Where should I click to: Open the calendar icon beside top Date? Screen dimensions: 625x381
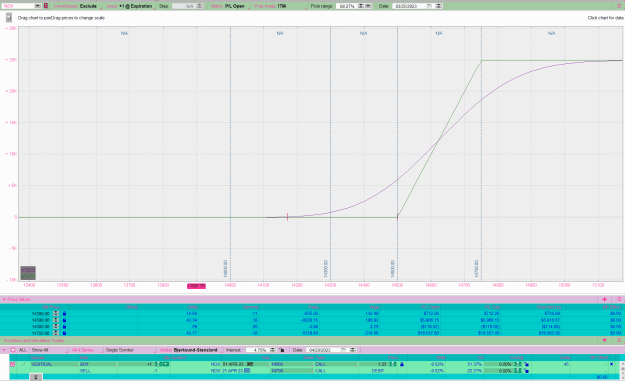click(429, 6)
